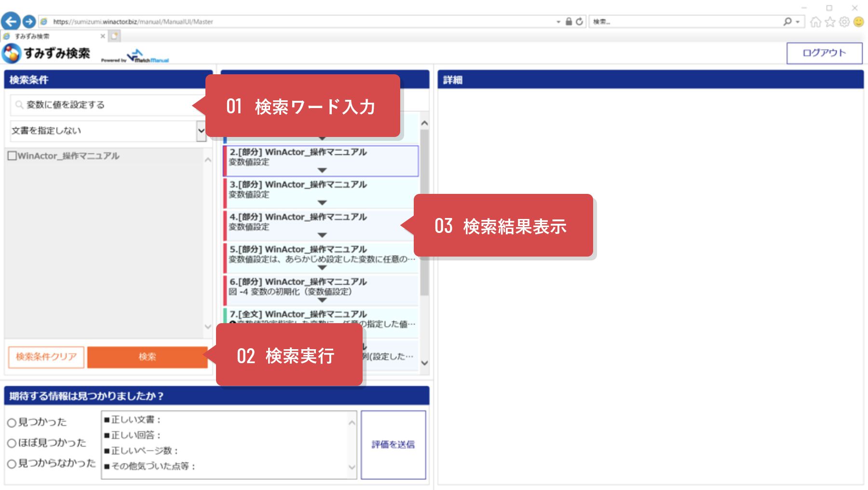Open browser settings with the gear icon
This screenshot has width=868, height=490.
[x=843, y=21]
